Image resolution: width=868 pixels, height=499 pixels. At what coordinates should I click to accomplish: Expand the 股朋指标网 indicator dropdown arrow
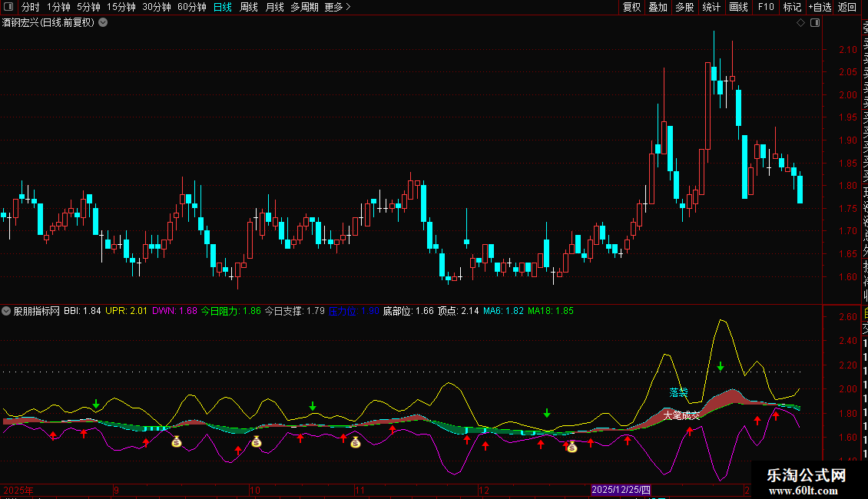point(7,311)
